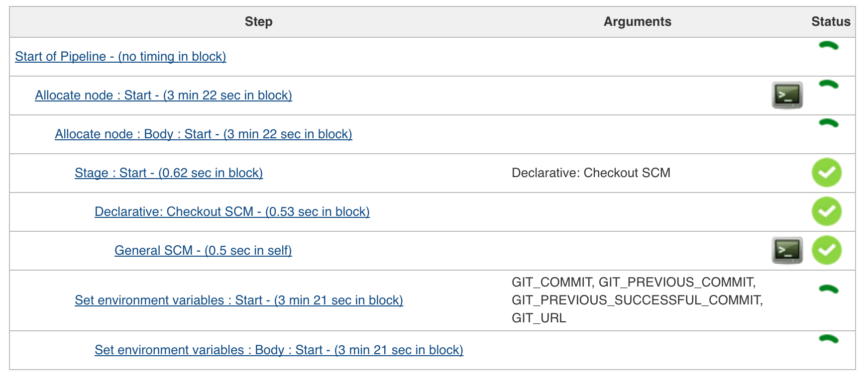Click success checkmark next to General SCM
868x390 pixels.
pos(826,250)
